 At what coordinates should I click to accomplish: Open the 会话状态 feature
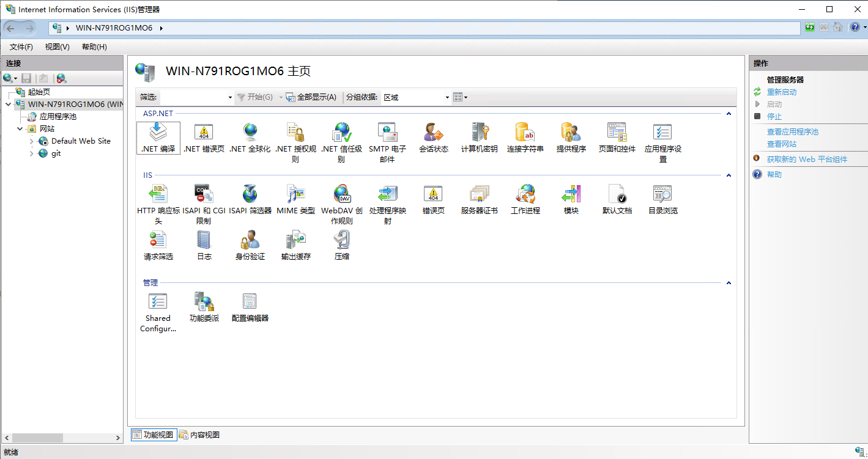pos(433,137)
